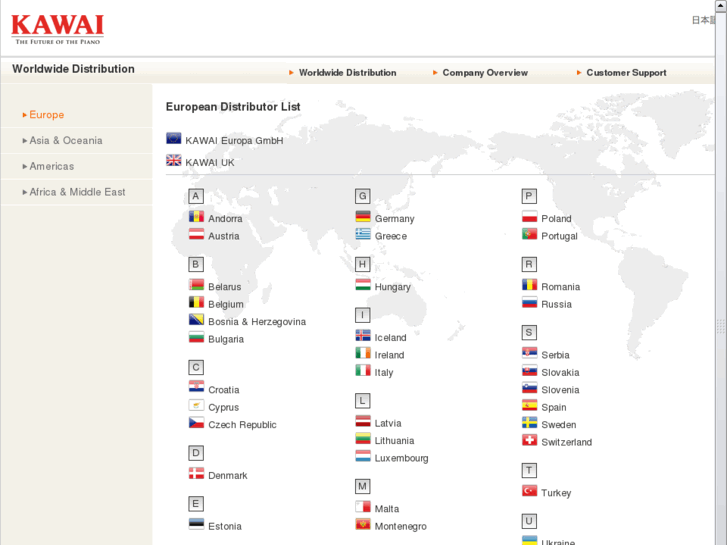Click the Switzerland flag icon
This screenshot has height=545, width=727.
pyautogui.click(x=529, y=440)
